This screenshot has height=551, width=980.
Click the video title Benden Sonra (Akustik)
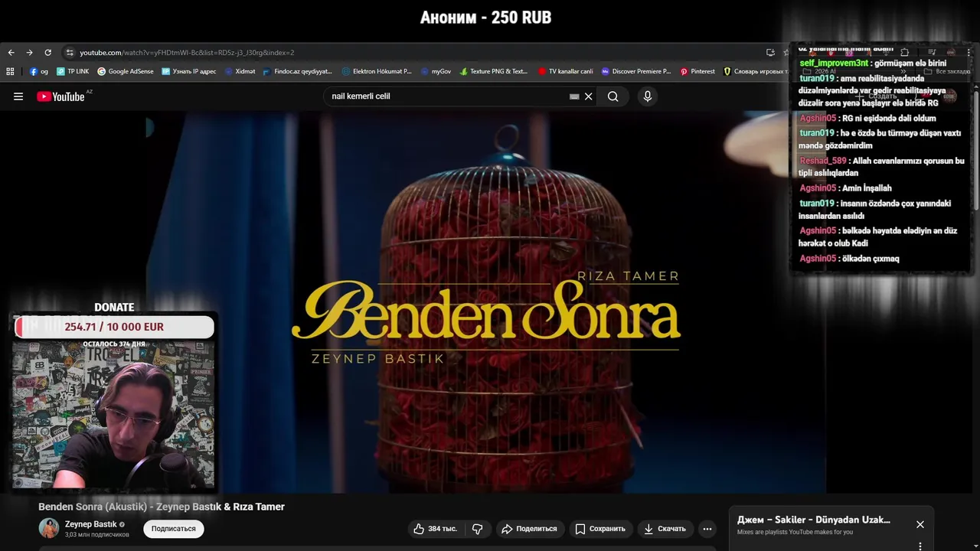pos(162,507)
